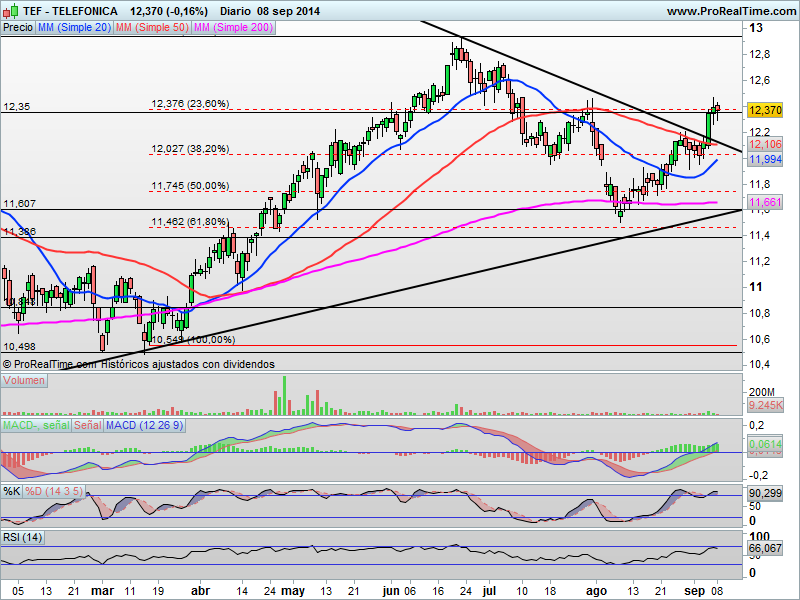Click the 90,299 stochastic value tag
This screenshot has width=800, height=600.
coord(765,493)
